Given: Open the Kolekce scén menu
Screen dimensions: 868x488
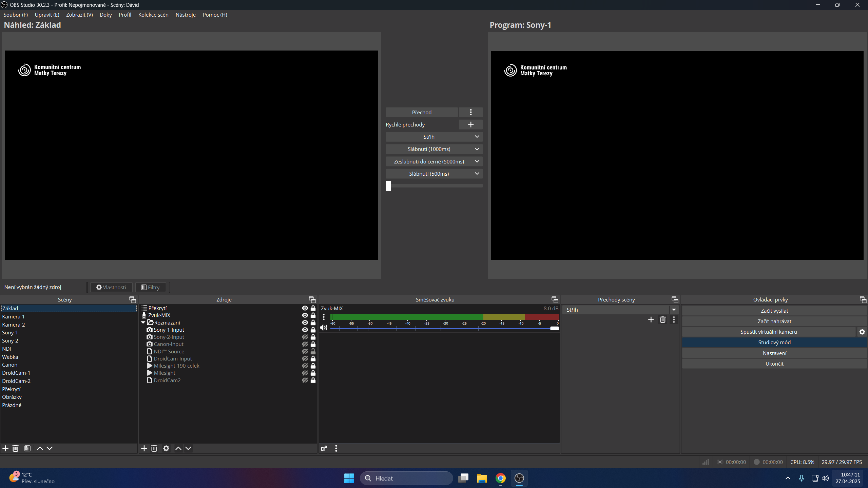Looking at the screenshot, I should pos(153,15).
